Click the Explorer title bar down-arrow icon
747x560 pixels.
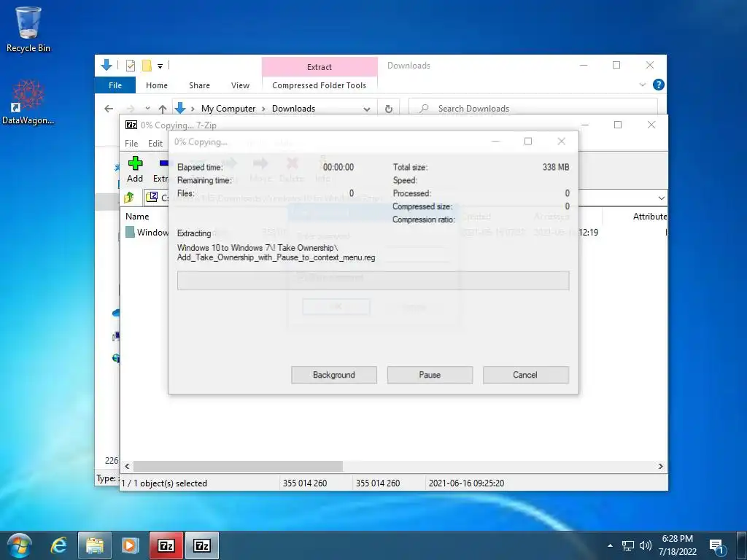(x=107, y=65)
